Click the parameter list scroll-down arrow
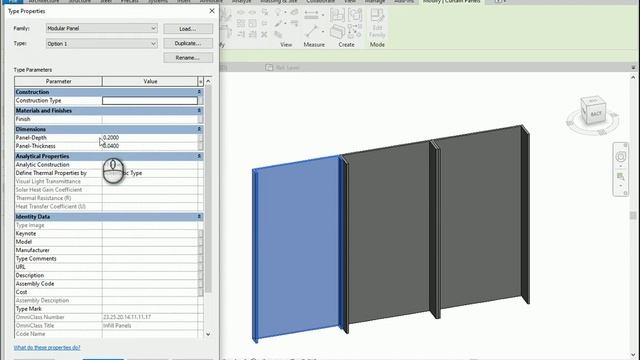 click(x=208, y=334)
